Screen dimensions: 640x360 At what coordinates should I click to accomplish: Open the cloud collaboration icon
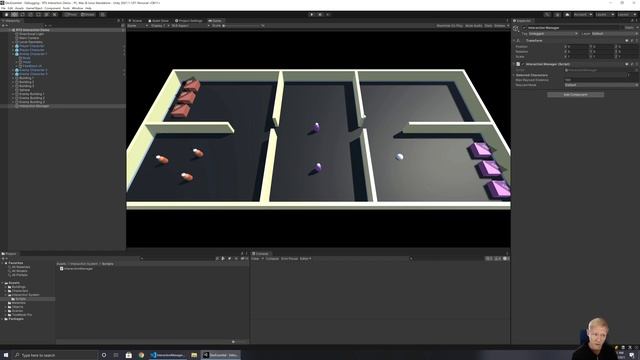(x=567, y=14)
